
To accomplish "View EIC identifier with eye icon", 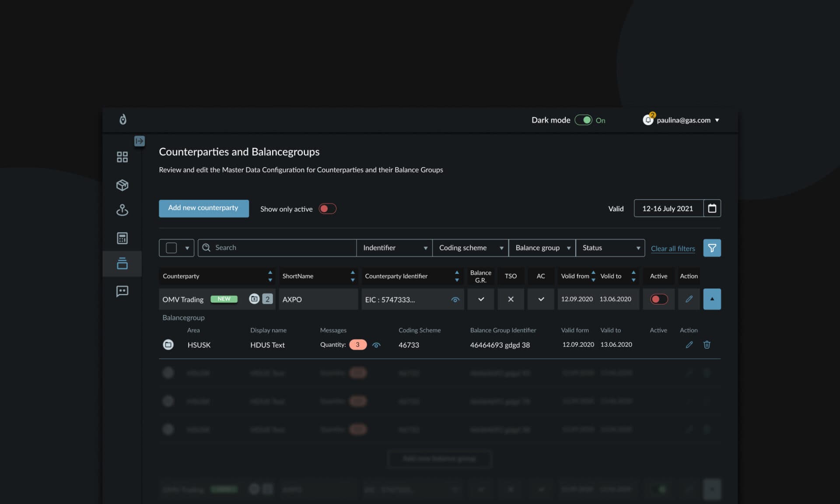I will pos(455,300).
